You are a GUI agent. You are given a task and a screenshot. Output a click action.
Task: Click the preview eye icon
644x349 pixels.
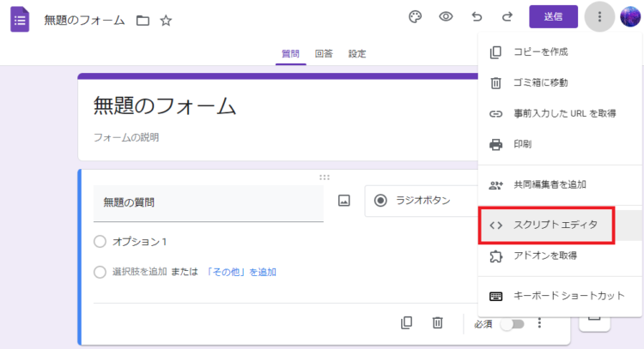(446, 17)
